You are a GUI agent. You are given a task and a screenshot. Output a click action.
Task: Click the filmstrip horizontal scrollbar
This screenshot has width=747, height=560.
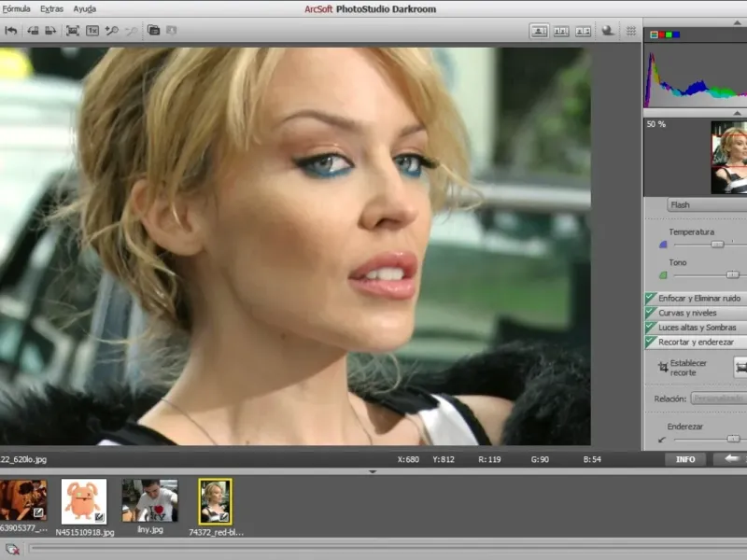pyautogui.click(x=388, y=549)
